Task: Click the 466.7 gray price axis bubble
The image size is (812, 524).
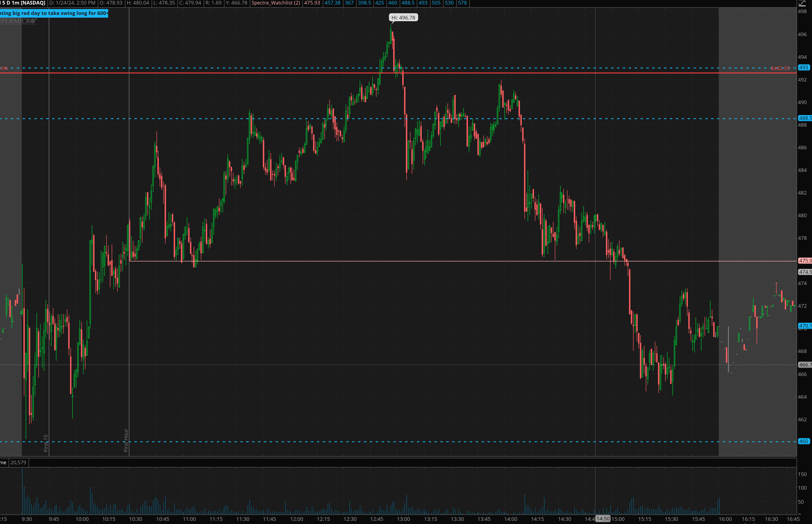Action: coord(805,365)
